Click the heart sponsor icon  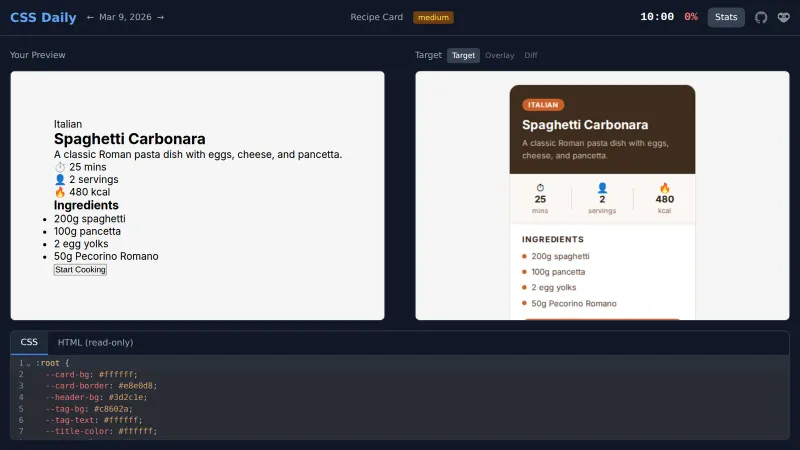click(x=783, y=17)
